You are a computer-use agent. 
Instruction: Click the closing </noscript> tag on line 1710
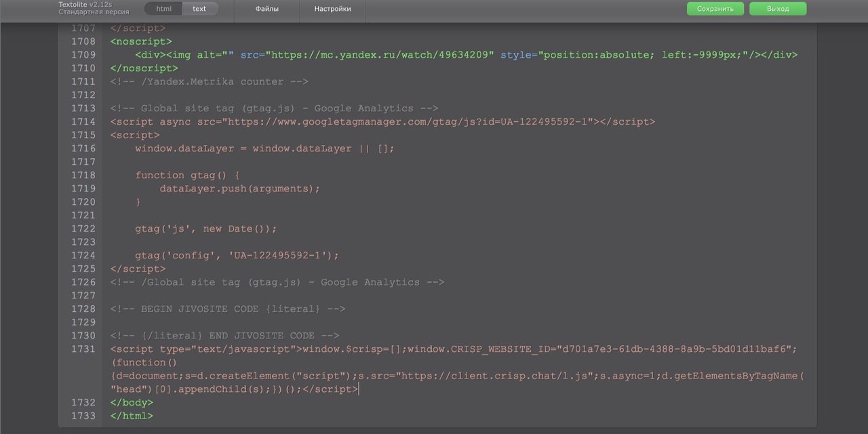pyautogui.click(x=144, y=68)
